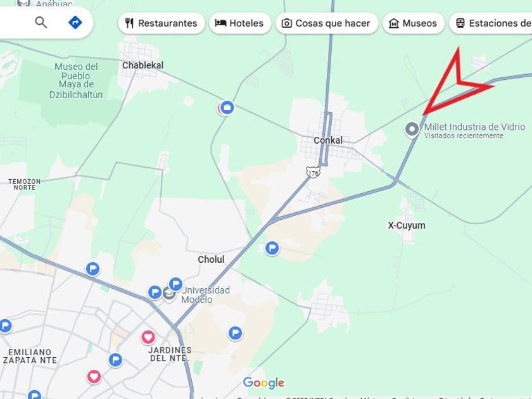Screen dimensions: 532x399
Task: Show Museos on the map
Action: 413,23
